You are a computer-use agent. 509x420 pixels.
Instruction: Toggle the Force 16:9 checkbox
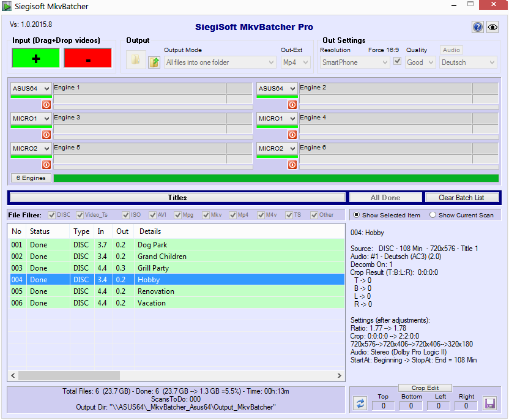tap(398, 62)
